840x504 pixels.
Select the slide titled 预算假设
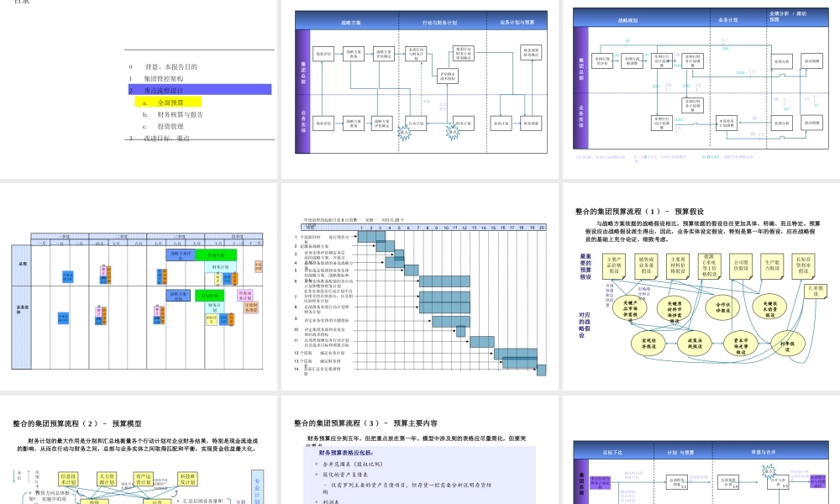tap(701, 286)
